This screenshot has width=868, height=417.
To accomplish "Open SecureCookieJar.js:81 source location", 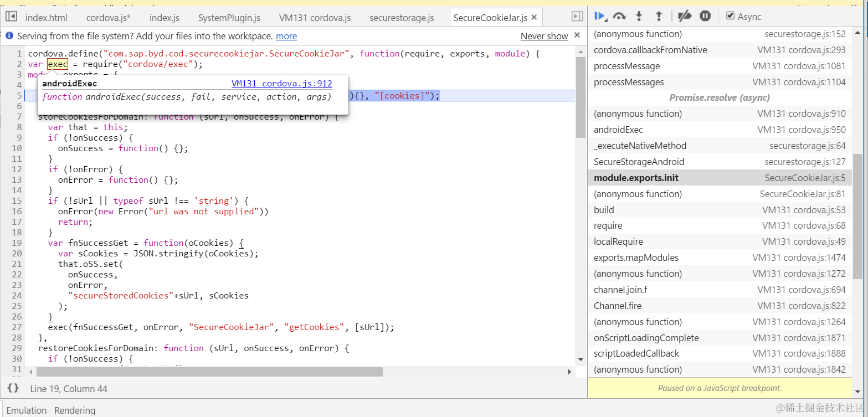I will click(803, 194).
